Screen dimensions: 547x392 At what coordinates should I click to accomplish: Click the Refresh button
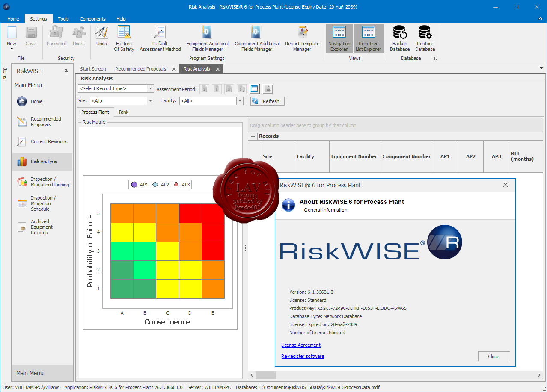267,101
